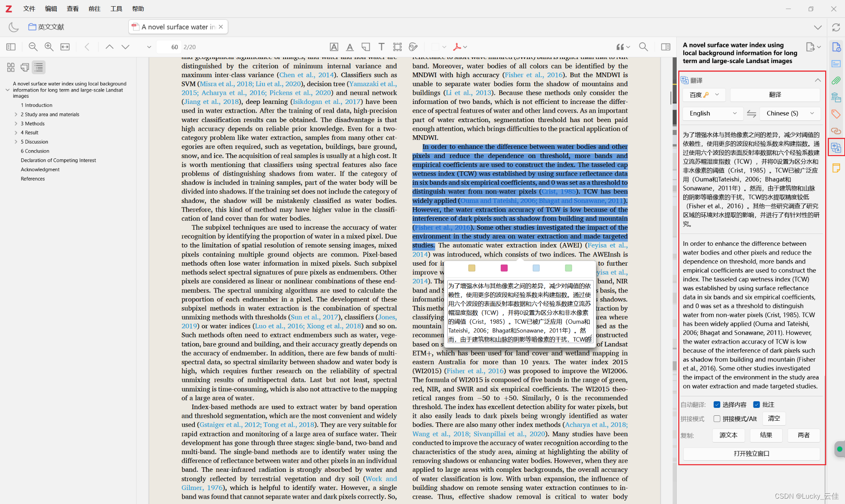Uncheck the 批注 auto-translate checkbox

tap(757, 405)
